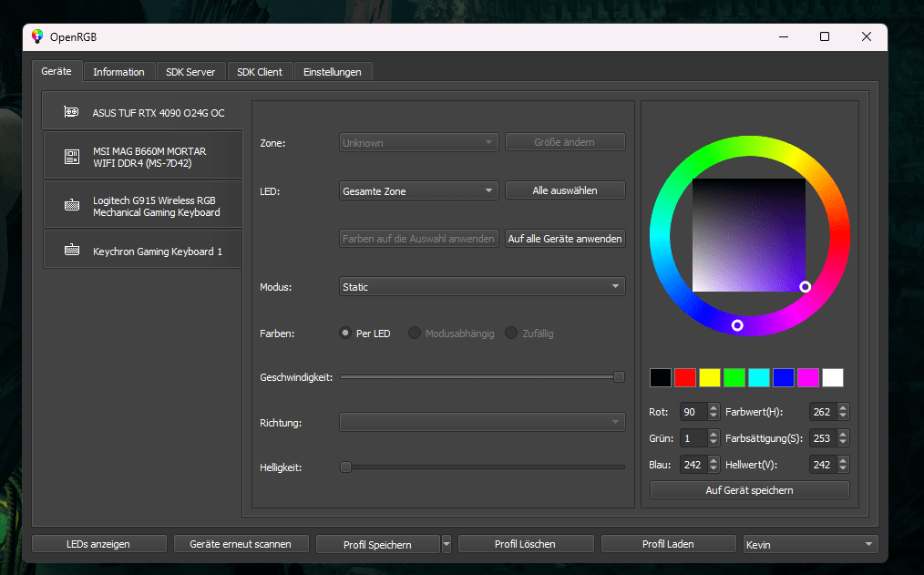Select the Per LED radio button
Image resolution: width=924 pixels, height=575 pixels.
coord(345,333)
